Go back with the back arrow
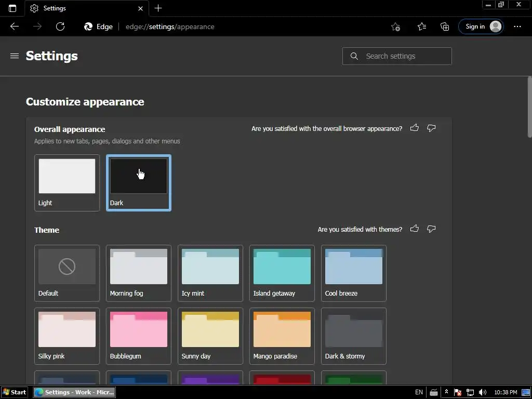Viewport: 532px width, 399px height. pyautogui.click(x=14, y=26)
